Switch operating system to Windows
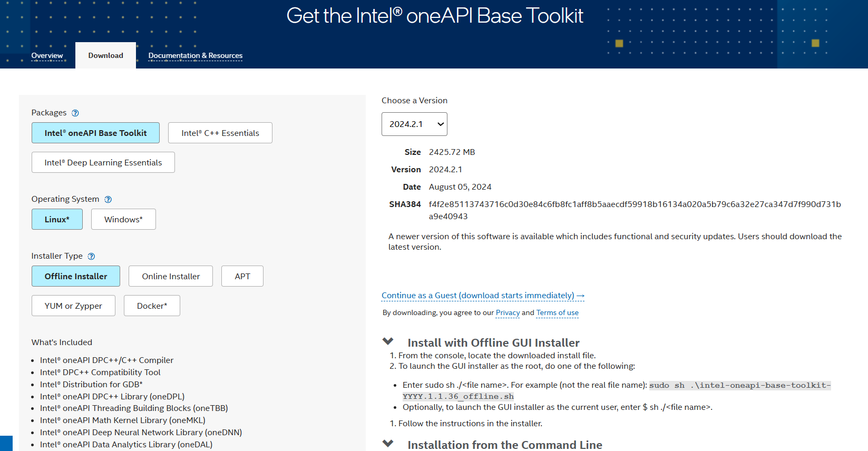868x451 pixels. pyautogui.click(x=123, y=219)
